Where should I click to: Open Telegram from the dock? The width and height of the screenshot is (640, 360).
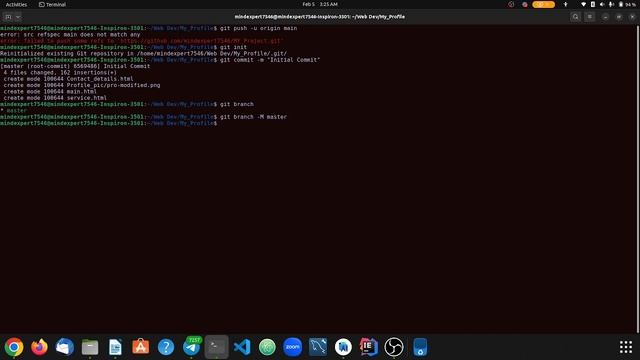(x=191, y=347)
